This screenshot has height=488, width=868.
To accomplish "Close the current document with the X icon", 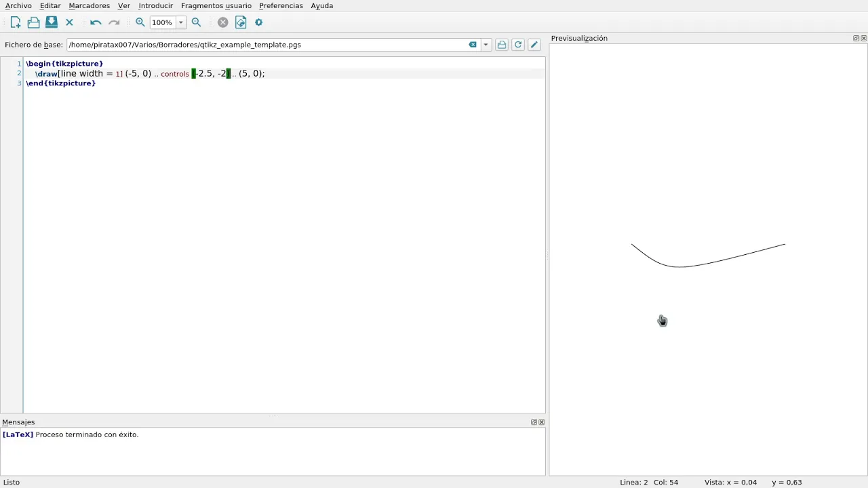I will pyautogui.click(x=69, y=22).
